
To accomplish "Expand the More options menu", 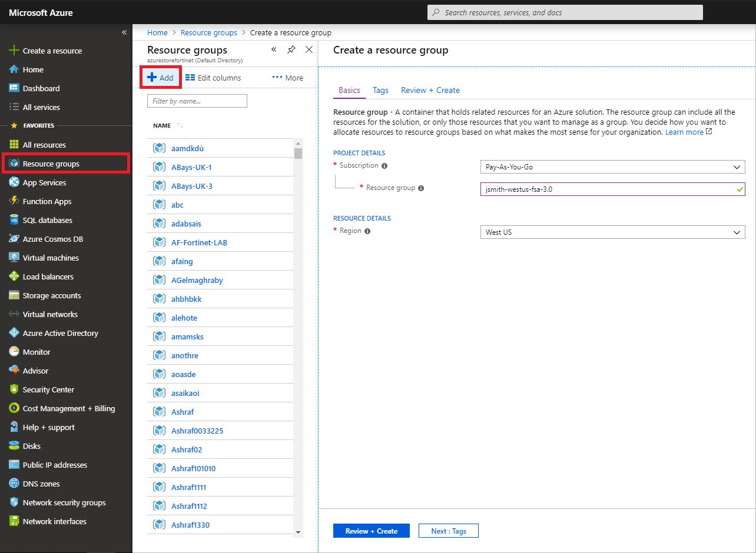I will tap(287, 77).
